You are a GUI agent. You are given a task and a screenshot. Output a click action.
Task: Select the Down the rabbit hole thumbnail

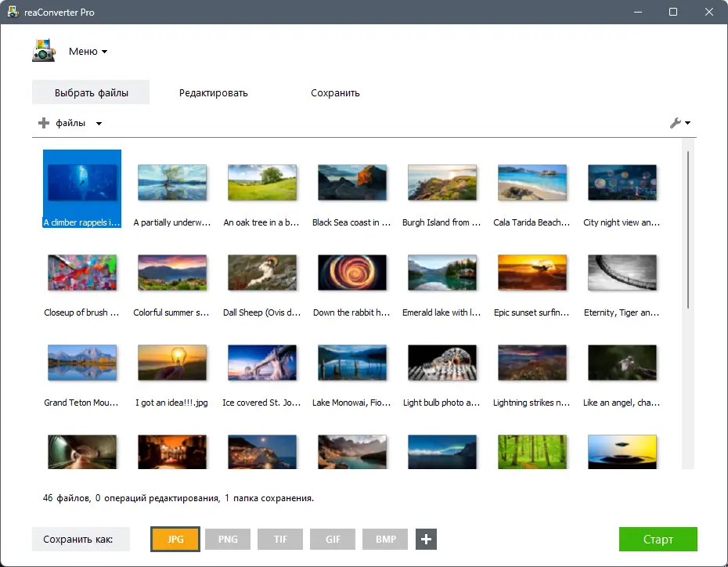pos(352,273)
